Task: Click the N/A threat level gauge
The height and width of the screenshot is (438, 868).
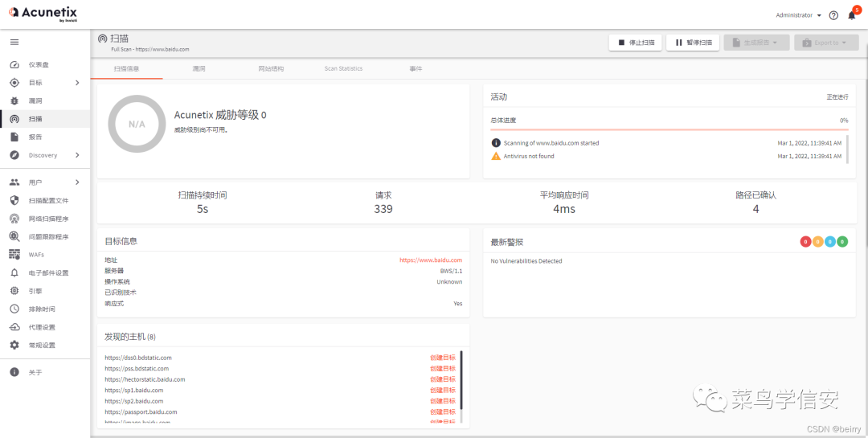Action: [137, 124]
